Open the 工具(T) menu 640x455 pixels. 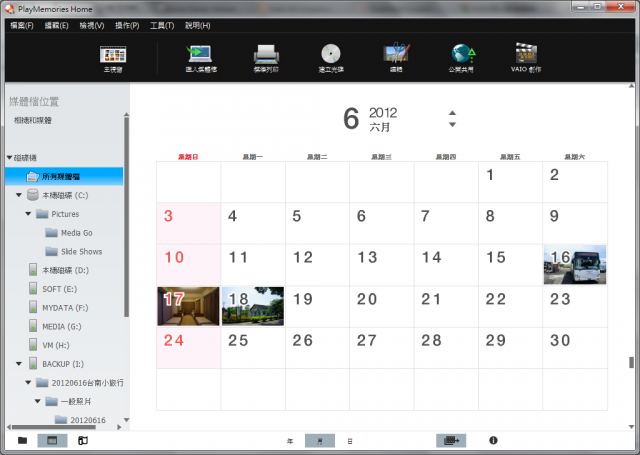[162, 25]
